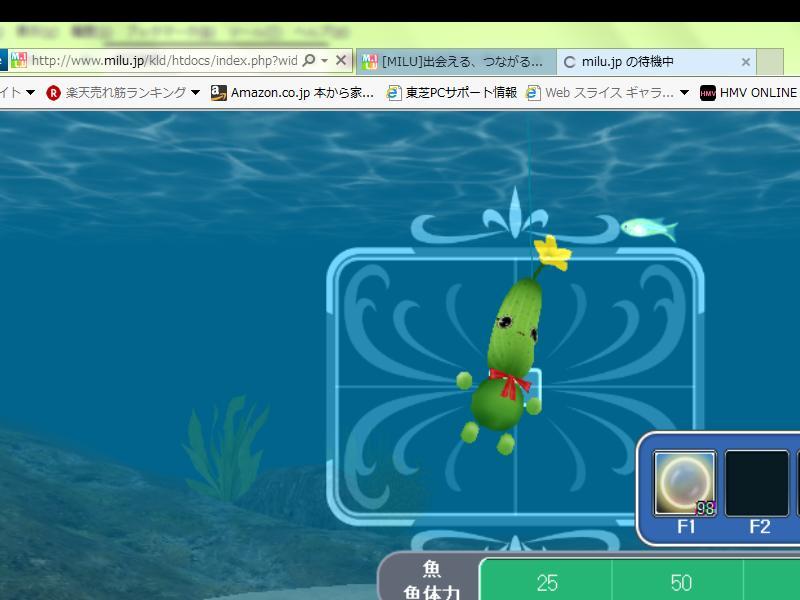This screenshot has width=800, height=600.
Task: Open Web スライス ギャラリー bookmark
Action: 609,93
